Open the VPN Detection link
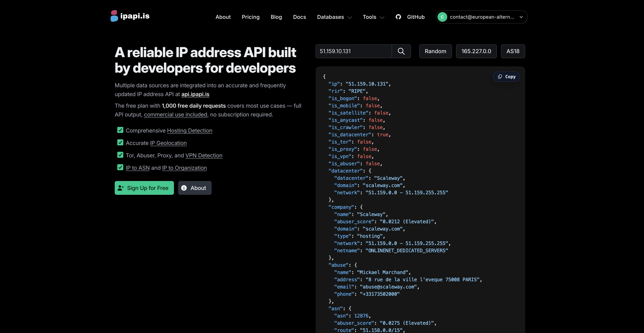This screenshot has width=644, height=333. click(x=204, y=155)
